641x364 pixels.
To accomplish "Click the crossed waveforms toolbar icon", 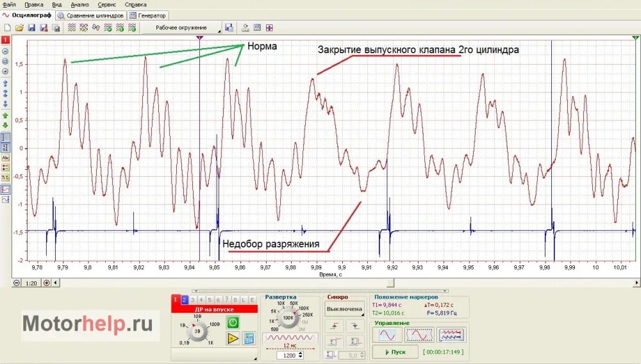I will tap(84, 28).
